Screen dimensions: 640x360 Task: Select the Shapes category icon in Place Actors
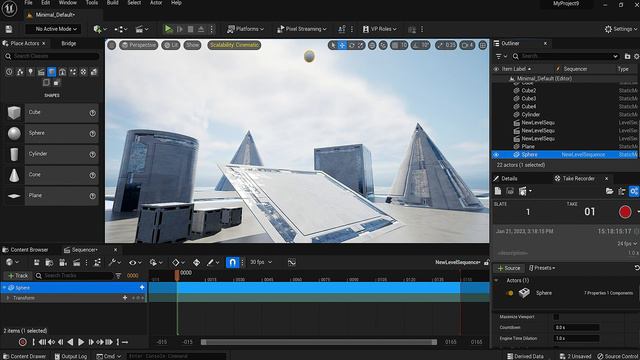[x=52, y=72]
